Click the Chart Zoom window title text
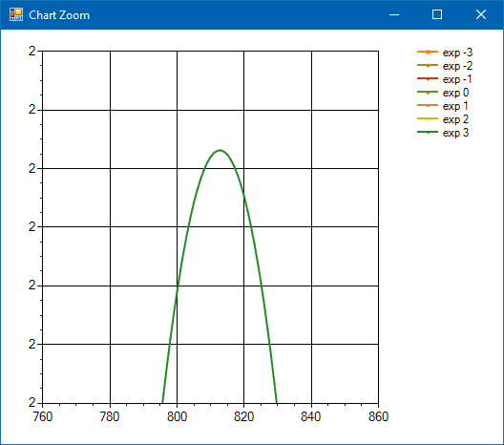Image resolution: width=504 pixels, height=445 pixels. [59, 15]
